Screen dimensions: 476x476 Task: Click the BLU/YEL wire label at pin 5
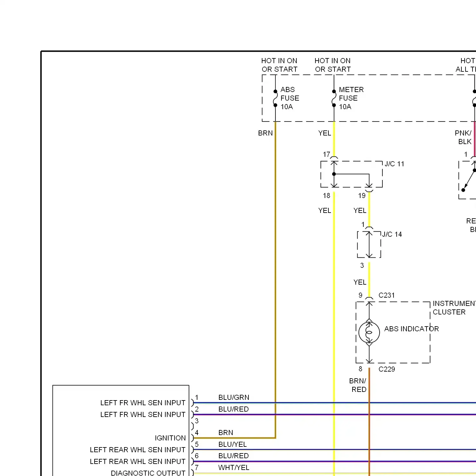233,444
